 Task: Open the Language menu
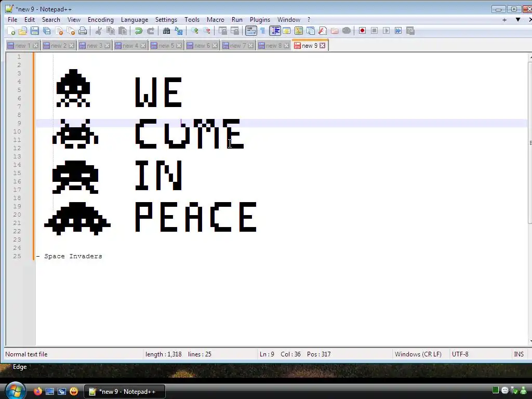click(135, 20)
